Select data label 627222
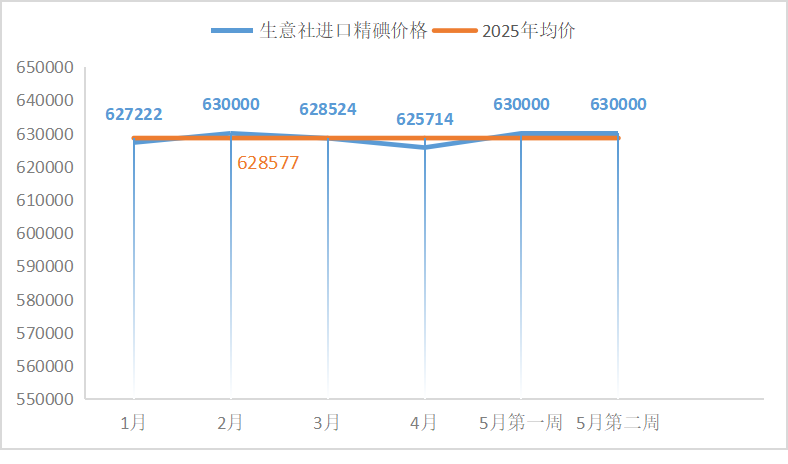 [134, 114]
